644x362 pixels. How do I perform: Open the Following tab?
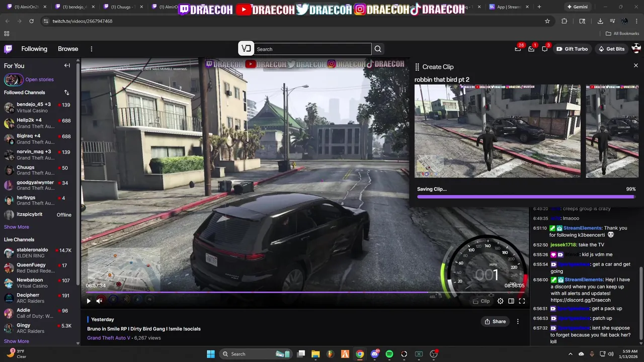(x=34, y=49)
